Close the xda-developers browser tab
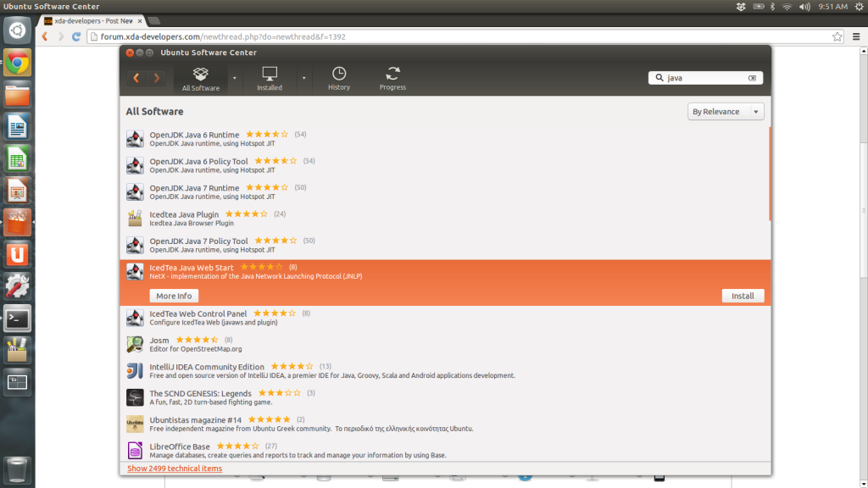 [x=140, y=21]
